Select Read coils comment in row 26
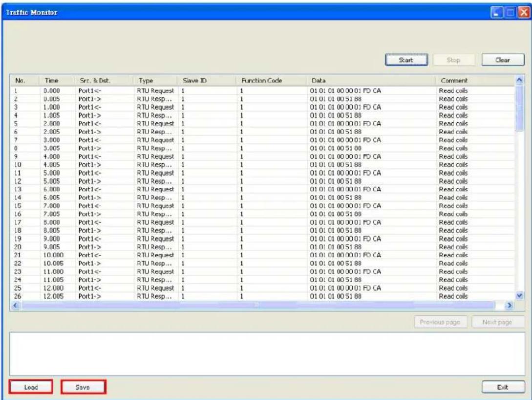The image size is (532, 400). 453,296
